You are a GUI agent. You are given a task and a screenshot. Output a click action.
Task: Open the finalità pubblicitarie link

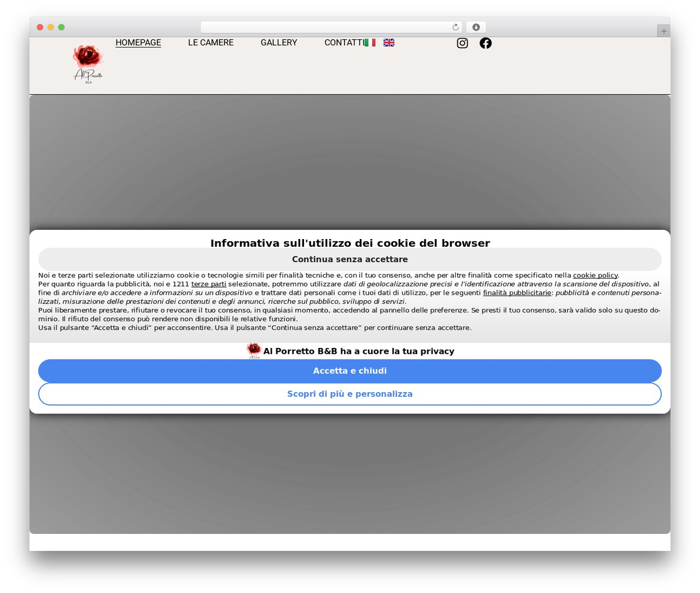(517, 293)
